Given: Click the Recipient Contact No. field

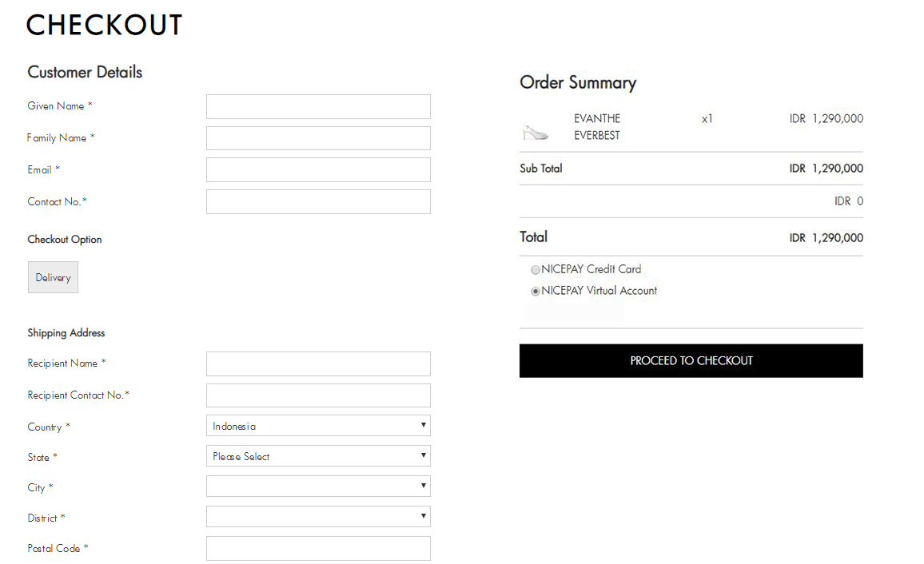Looking at the screenshot, I should coord(318,395).
